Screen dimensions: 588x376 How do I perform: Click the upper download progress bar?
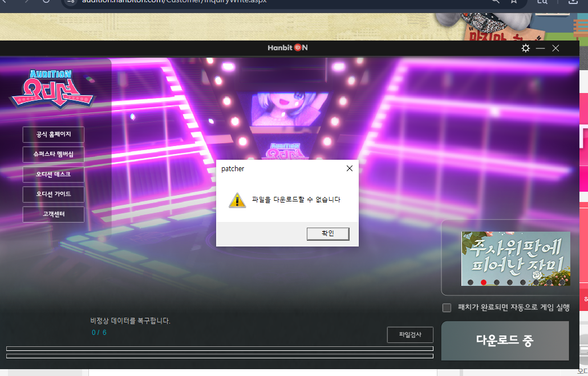(x=220, y=349)
